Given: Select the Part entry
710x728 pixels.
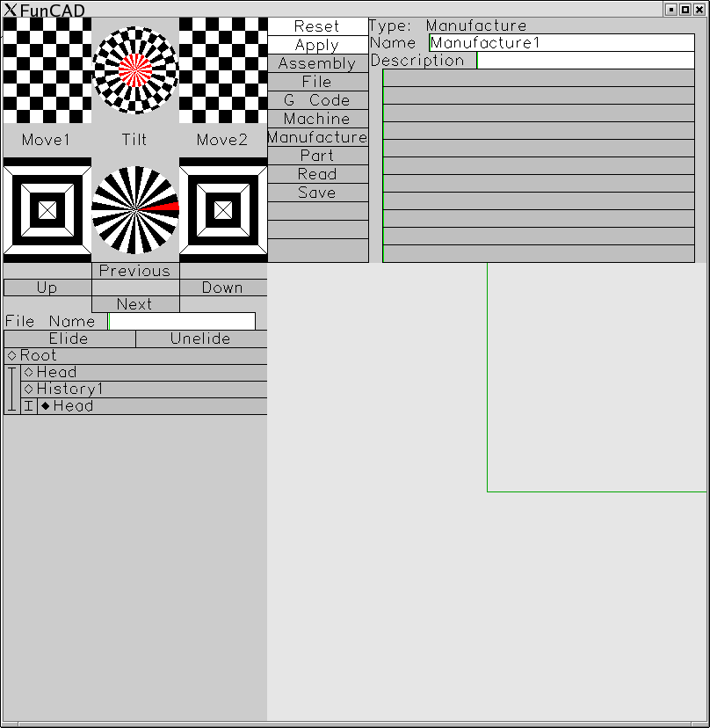Looking at the screenshot, I should [318, 156].
